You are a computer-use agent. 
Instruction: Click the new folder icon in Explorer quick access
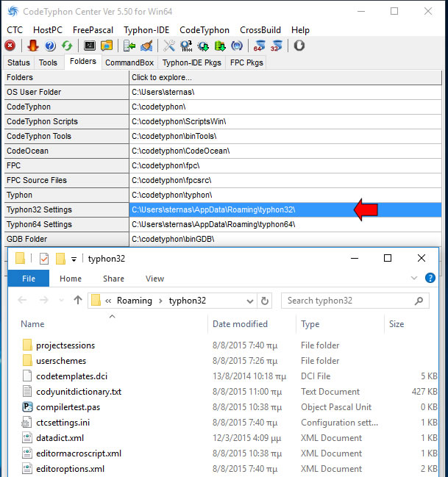(60, 259)
